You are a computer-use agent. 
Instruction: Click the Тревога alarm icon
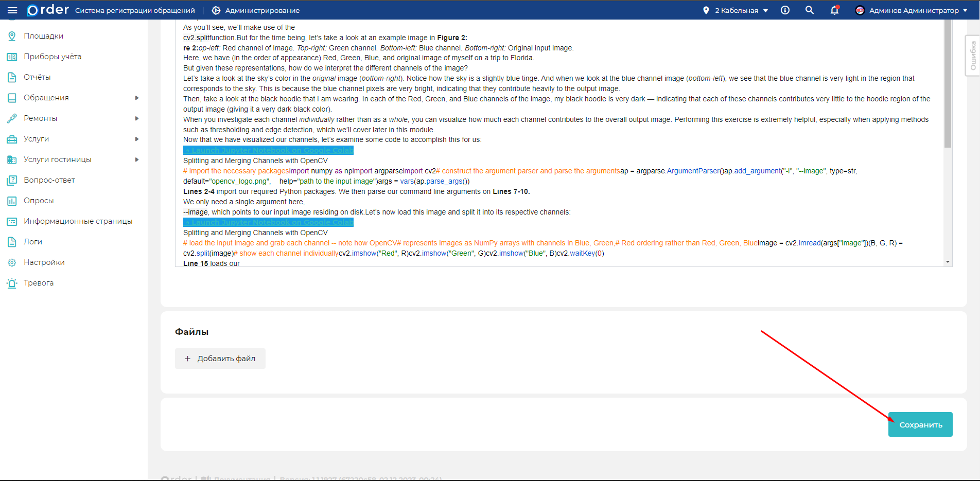12,283
